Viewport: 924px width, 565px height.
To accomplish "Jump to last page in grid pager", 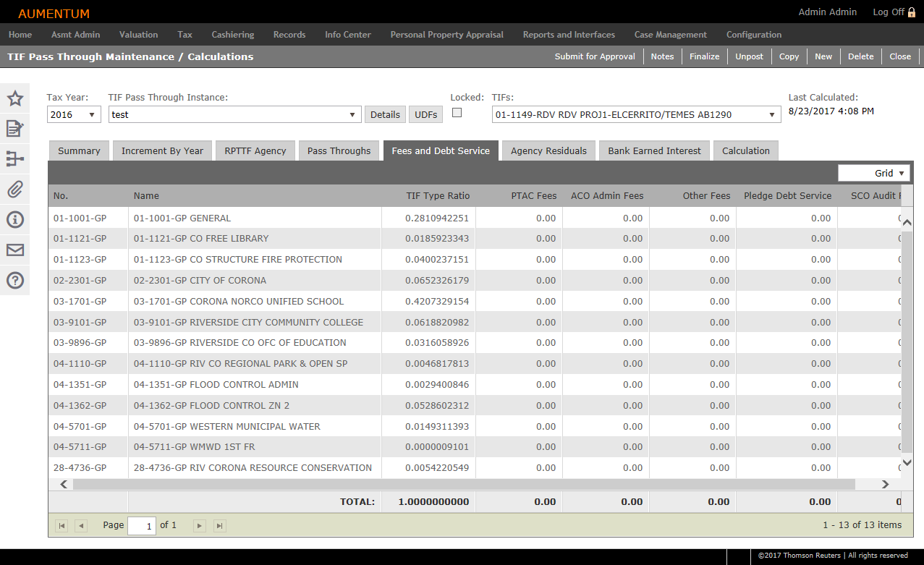I will (x=219, y=526).
